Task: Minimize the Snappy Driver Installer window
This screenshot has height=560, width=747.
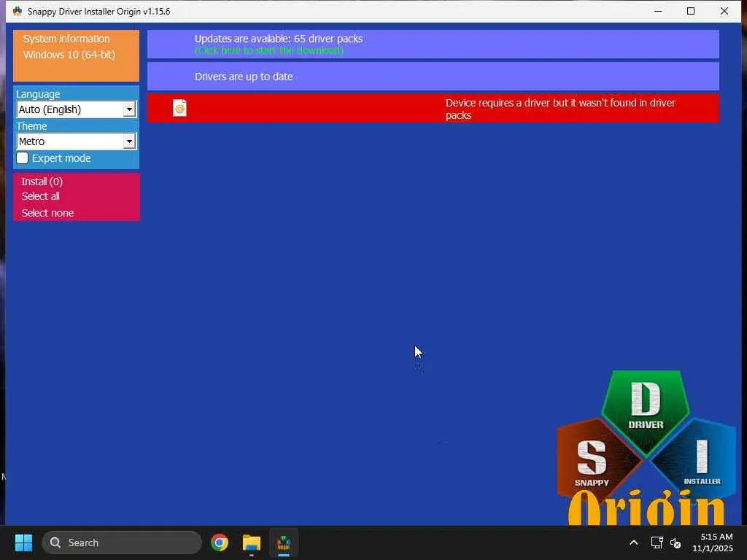Action: (658, 11)
